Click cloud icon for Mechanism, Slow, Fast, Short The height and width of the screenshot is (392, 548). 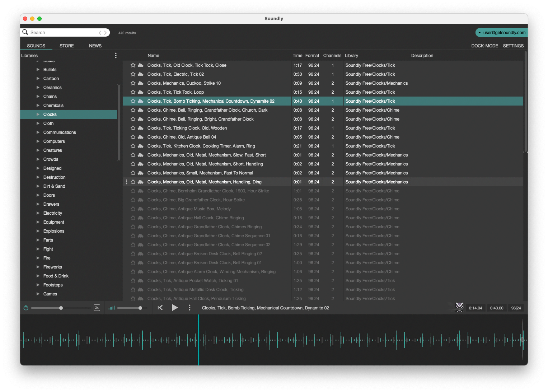(141, 155)
